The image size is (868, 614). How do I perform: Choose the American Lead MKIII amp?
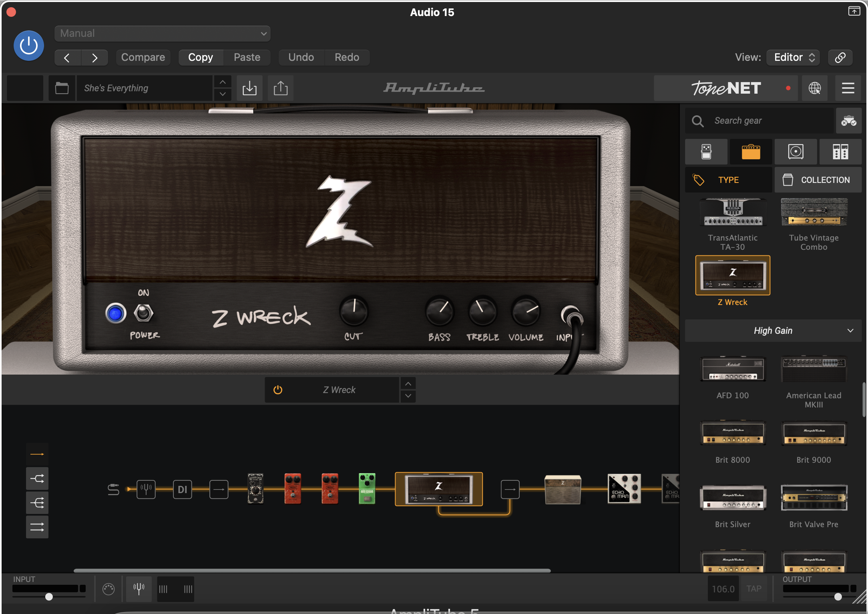[814, 382]
